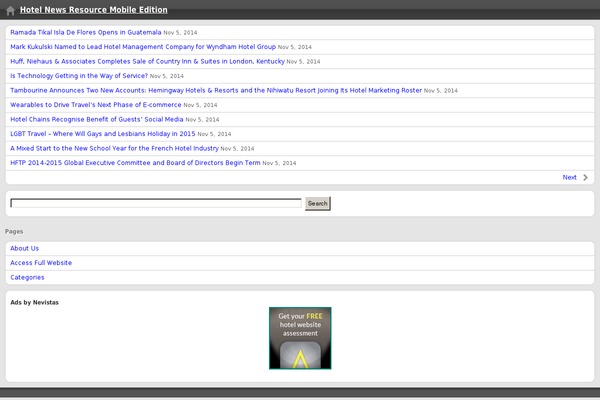Screen dimensions: 600x400
Task: Select Access Full Website link
Action: 41,263
